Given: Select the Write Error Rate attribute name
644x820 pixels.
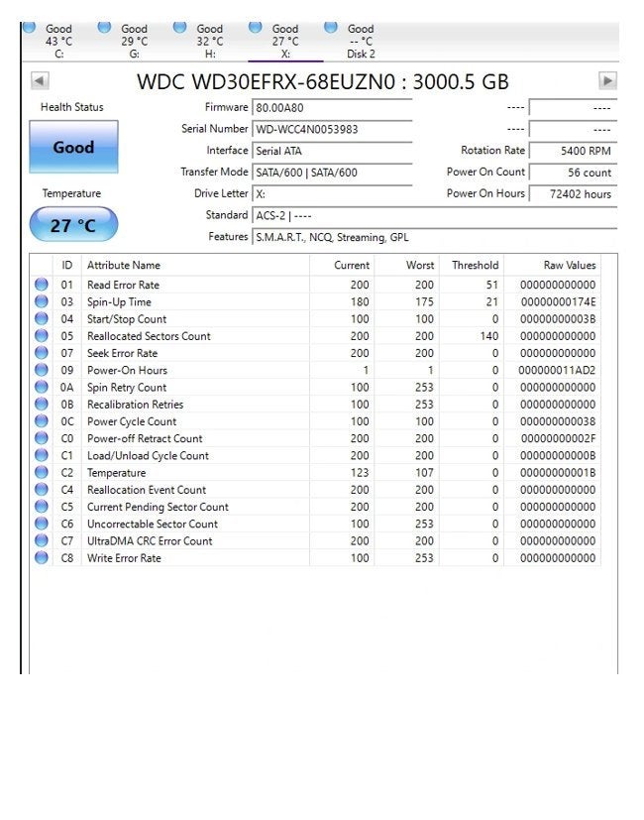Looking at the screenshot, I should pyautogui.click(x=124, y=558).
